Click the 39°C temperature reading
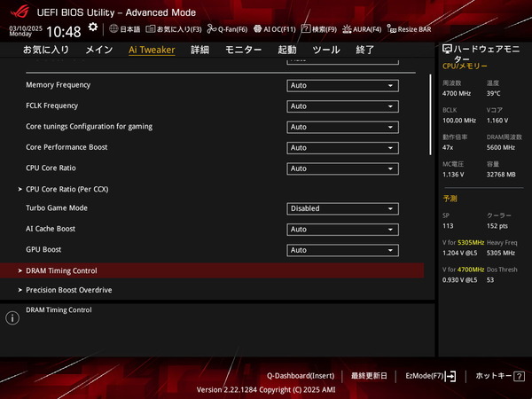This screenshot has height=399, width=532. click(493, 93)
